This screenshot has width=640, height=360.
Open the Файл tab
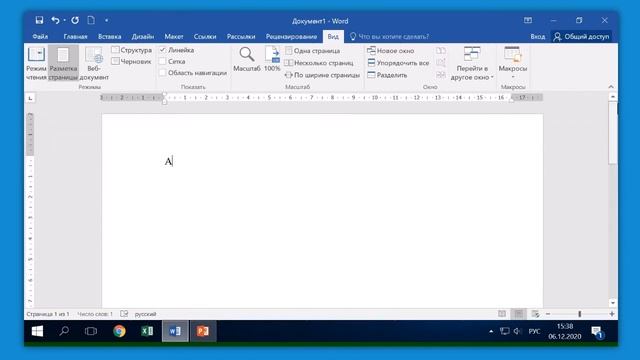pos(40,36)
